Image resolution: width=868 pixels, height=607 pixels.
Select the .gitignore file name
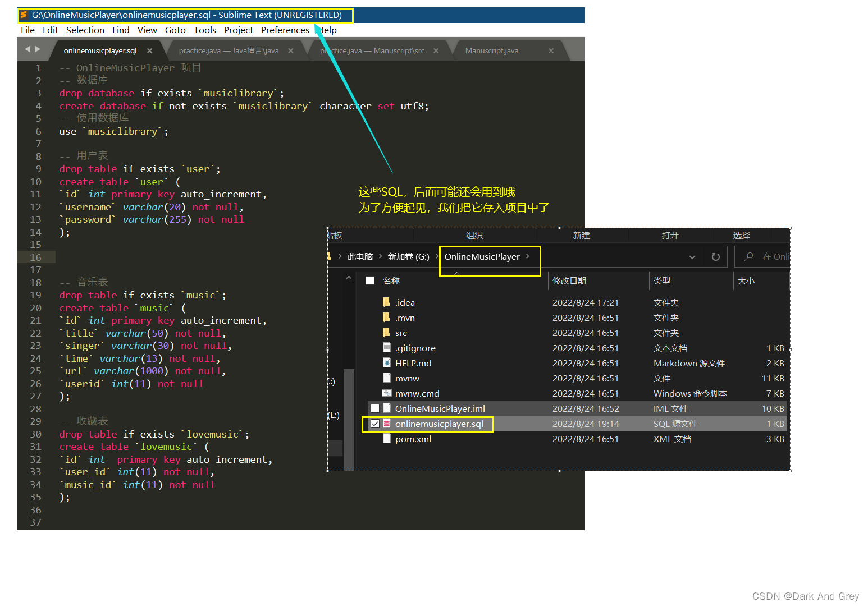415,348
